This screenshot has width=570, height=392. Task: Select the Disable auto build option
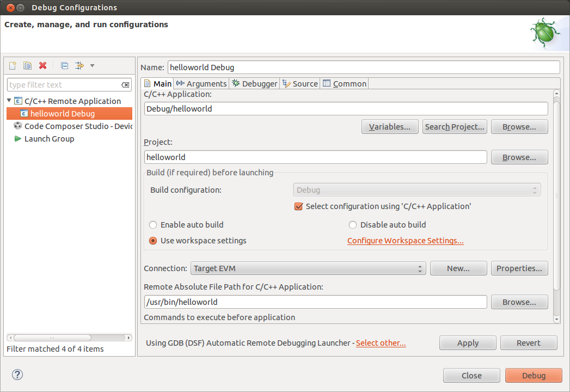click(x=353, y=224)
